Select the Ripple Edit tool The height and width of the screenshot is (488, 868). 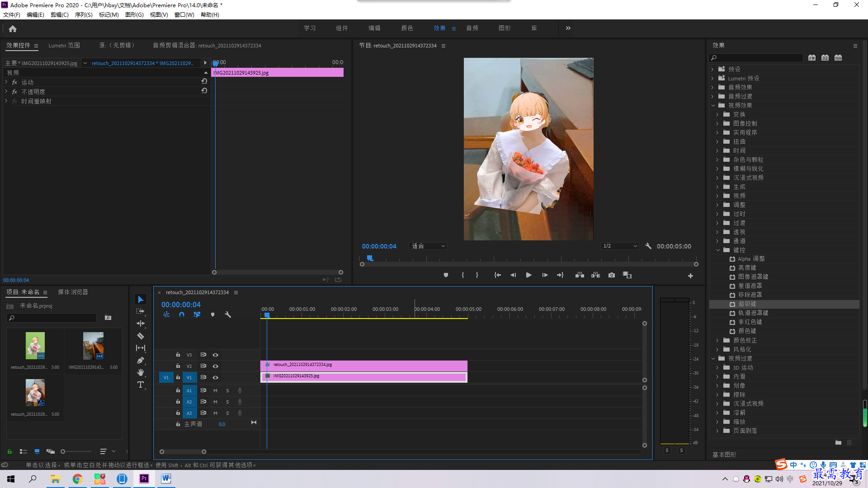point(141,324)
